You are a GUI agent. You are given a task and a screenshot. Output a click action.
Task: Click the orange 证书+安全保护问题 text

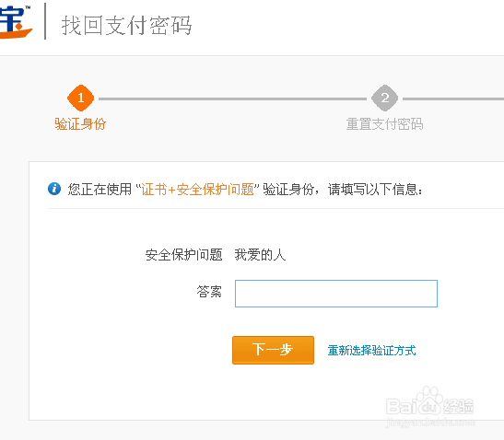[x=198, y=190]
